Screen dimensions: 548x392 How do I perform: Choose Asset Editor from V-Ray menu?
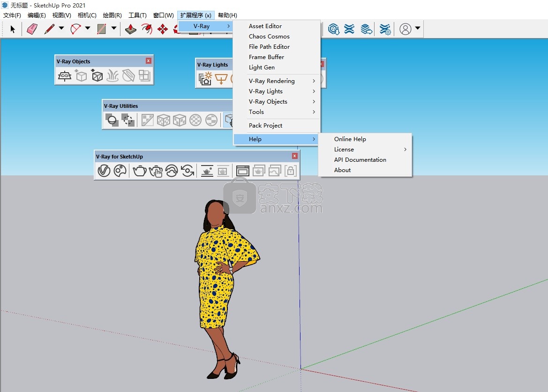point(277,26)
